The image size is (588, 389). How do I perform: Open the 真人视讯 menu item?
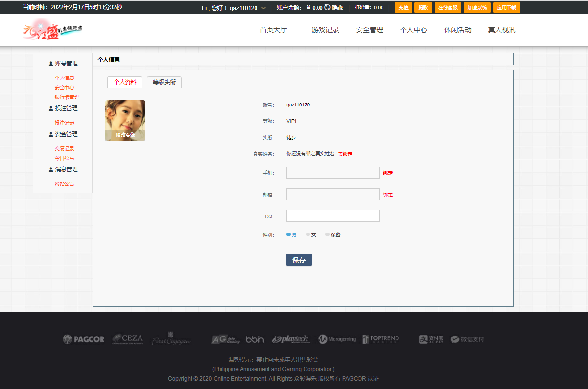(502, 30)
